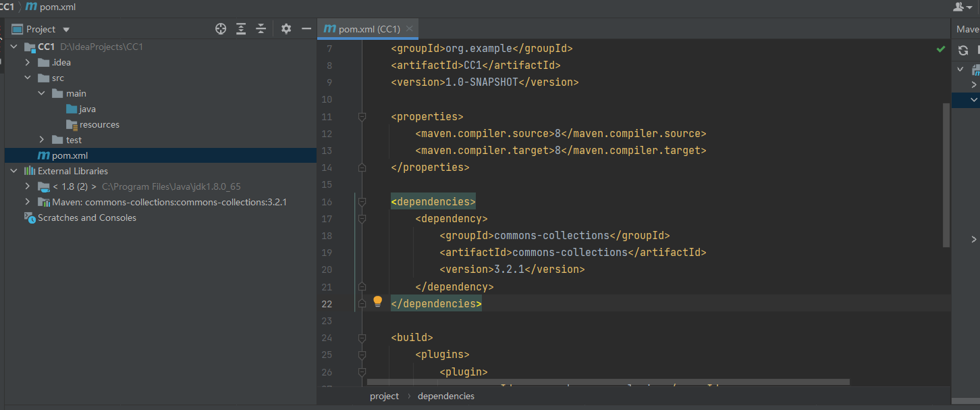The image size is (980, 410).
Task: Fold dependency block at line 17
Action: [362, 219]
